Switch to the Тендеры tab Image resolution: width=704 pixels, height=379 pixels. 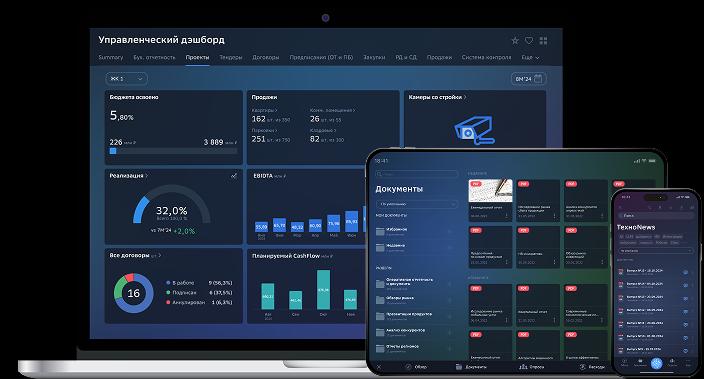231,57
